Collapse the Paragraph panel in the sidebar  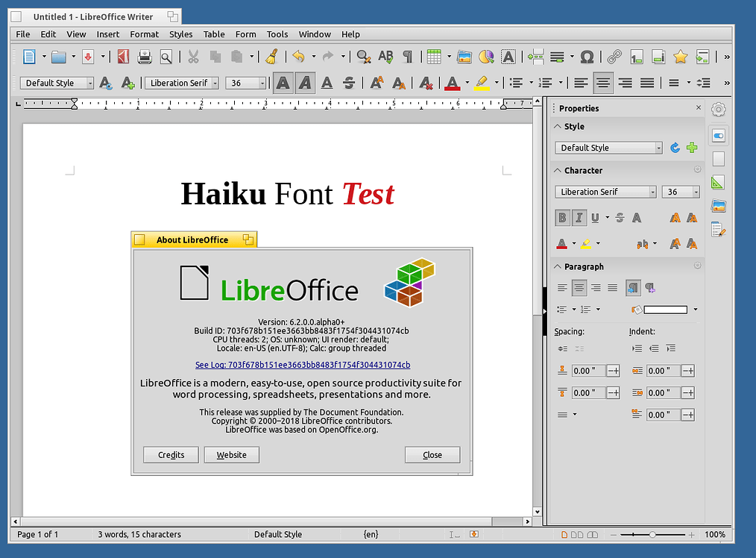558,266
